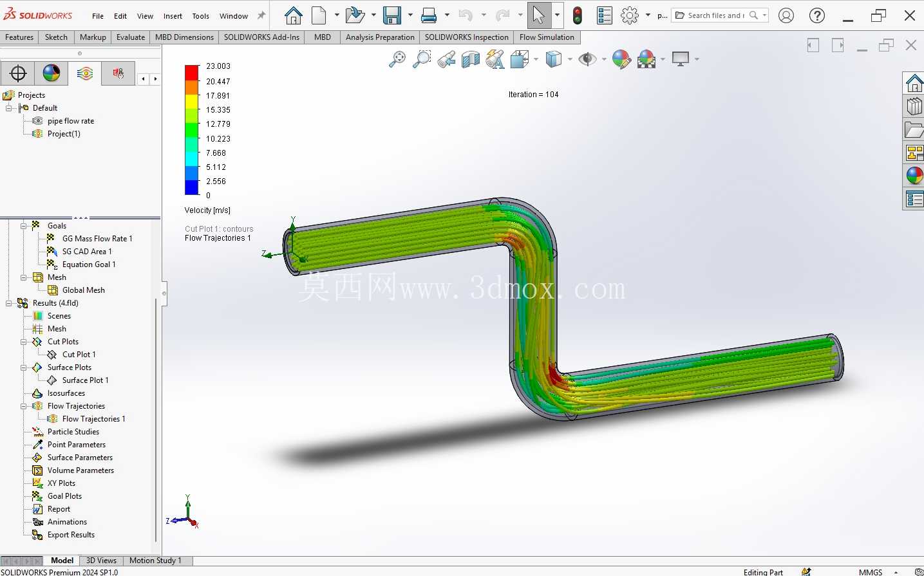Screen dimensions: 924x576
Task: Select the pipe flow rate project
Action: pyautogui.click(x=71, y=121)
